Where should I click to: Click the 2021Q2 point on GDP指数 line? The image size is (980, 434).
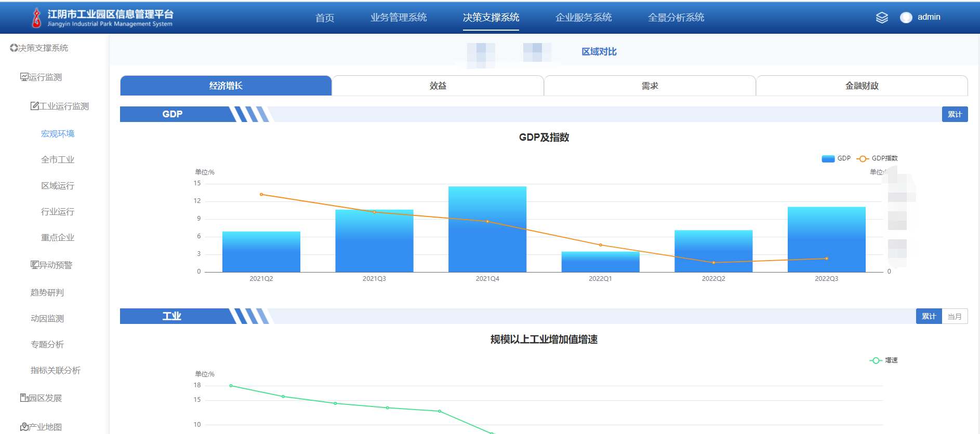pyautogui.click(x=261, y=194)
